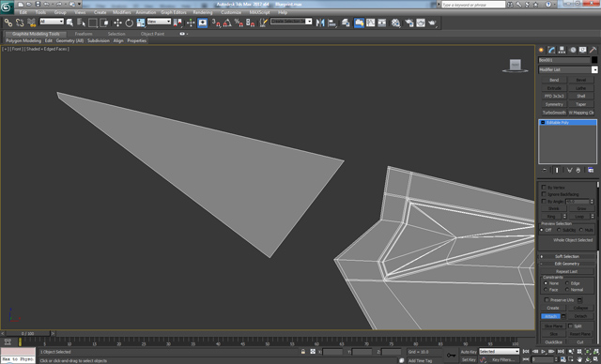This screenshot has width=601, height=364.
Task: Select the Multi preview selection radio
Action: click(x=581, y=230)
